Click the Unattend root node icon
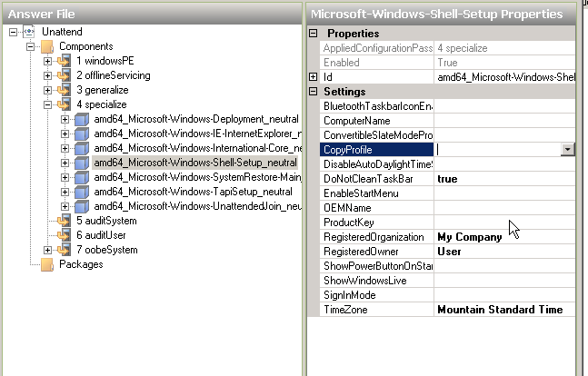Screen dimensions: 588x376 tap(30, 32)
